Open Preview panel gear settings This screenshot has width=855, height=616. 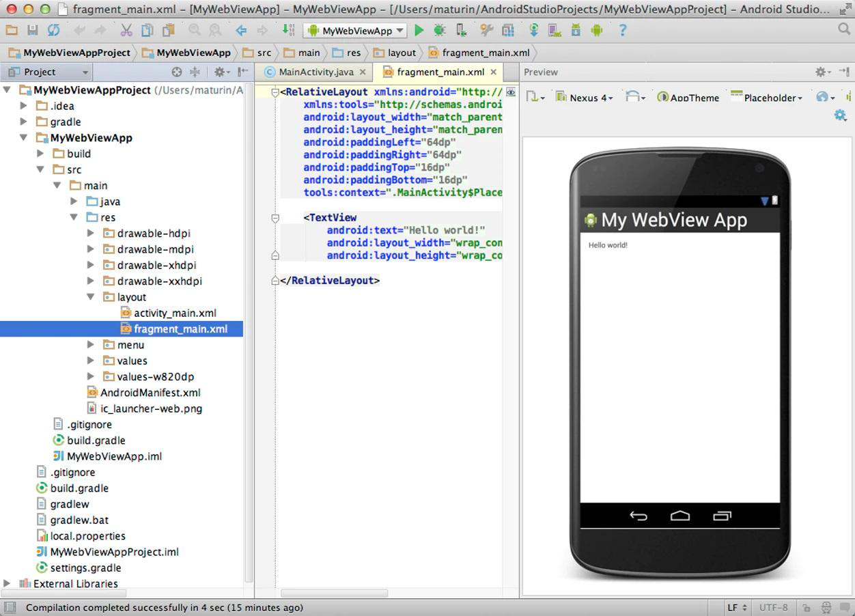click(x=822, y=72)
